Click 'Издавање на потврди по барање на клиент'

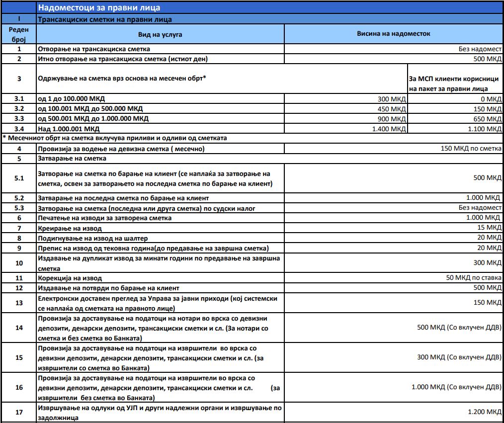coord(108,288)
